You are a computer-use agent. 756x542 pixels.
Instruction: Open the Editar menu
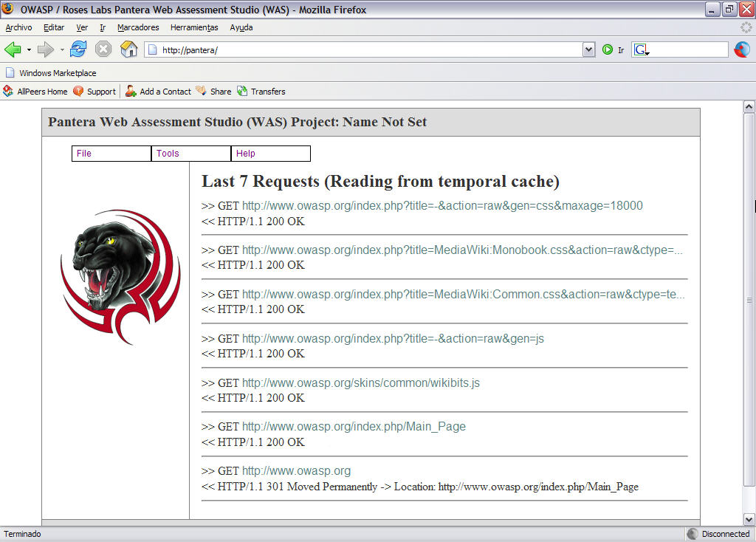coord(53,27)
